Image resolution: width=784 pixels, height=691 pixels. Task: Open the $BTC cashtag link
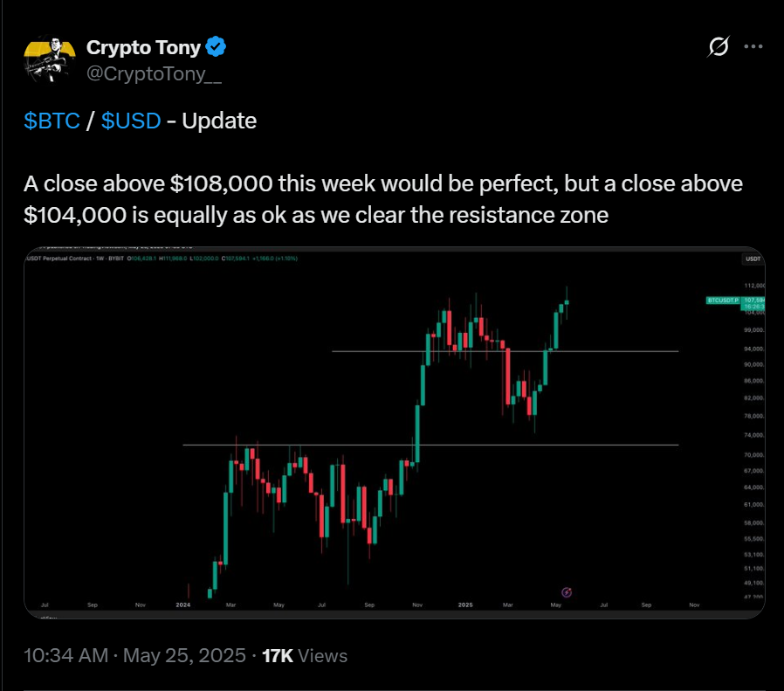click(x=52, y=121)
